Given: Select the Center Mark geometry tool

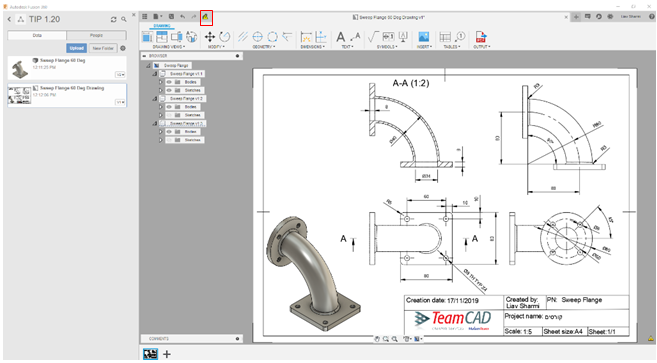Looking at the screenshot, I should pos(258,37).
